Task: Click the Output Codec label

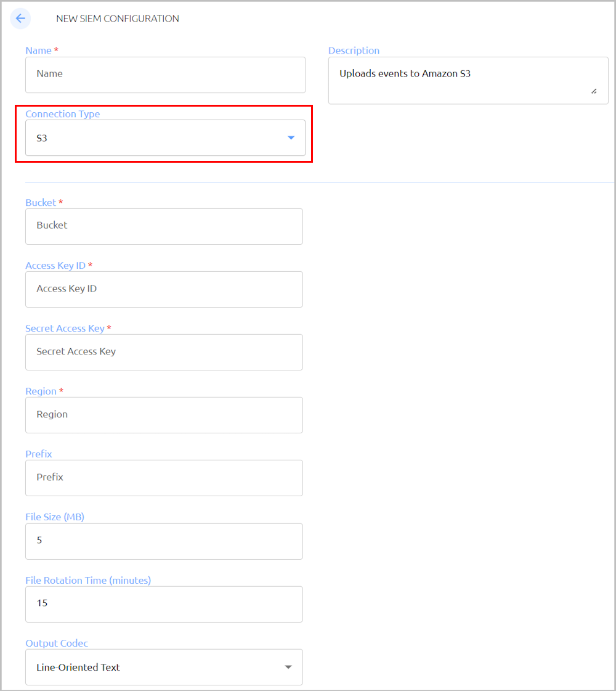Action: 57,643
